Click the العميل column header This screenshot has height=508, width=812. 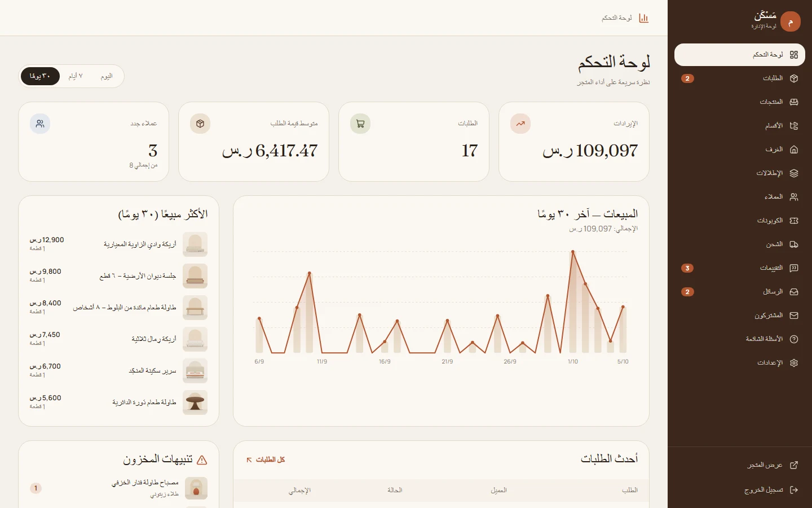[x=498, y=491]
